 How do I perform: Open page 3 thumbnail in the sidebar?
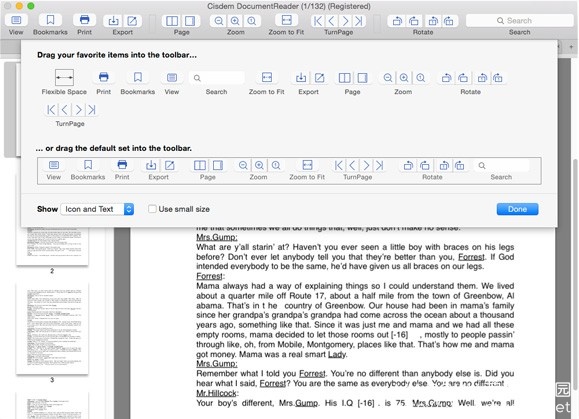point(52,329)
